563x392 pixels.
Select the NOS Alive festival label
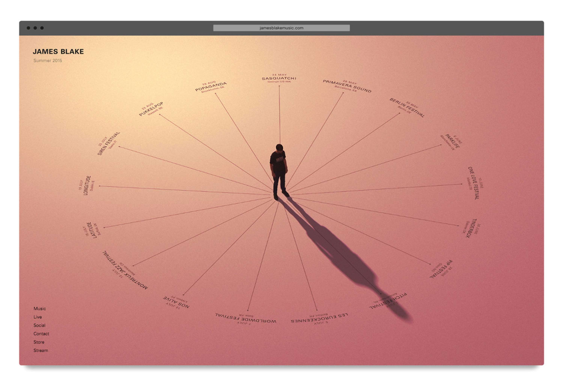(176, 302)
